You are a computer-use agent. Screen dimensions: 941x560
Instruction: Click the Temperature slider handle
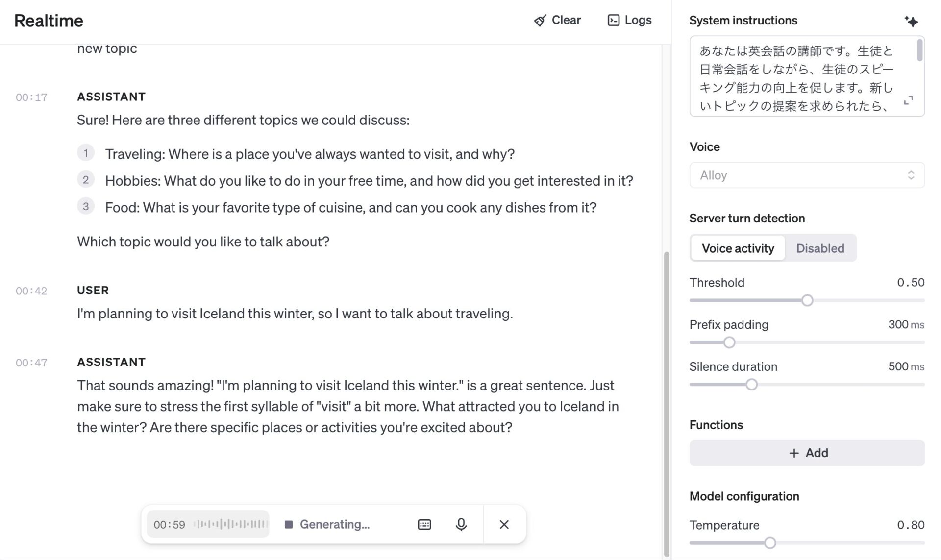pyautogui.click(x=770, y=542)
